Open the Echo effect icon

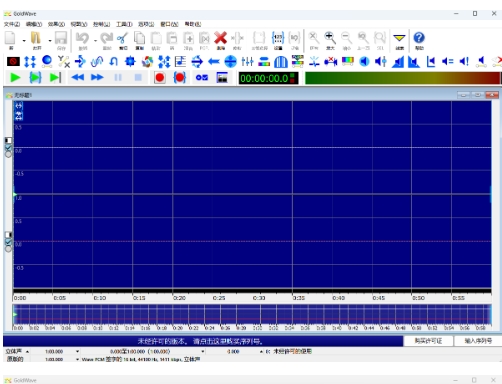pyautogui.click(x=80, y=61)
